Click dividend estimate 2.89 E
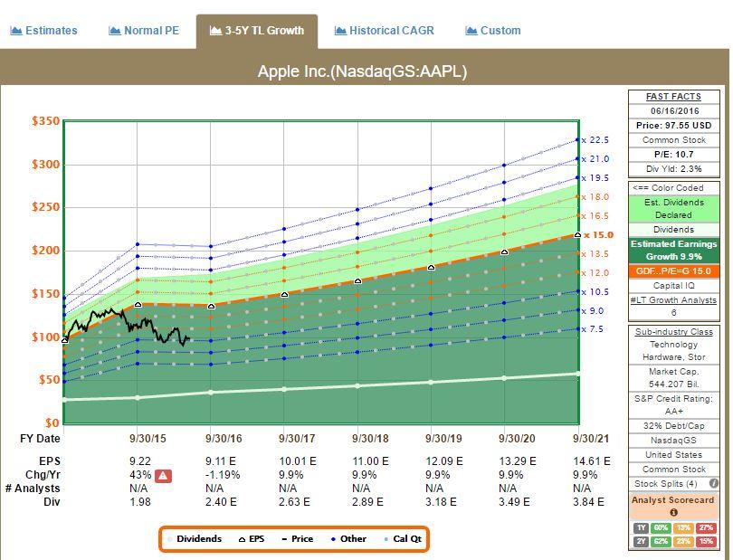733x560 pixels. coord(367,502)
